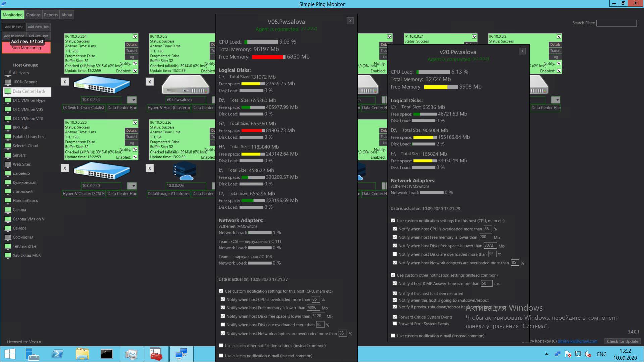Click Check for Update button
The height and width of the screenshot is (362, 644).
coord(623,341)
